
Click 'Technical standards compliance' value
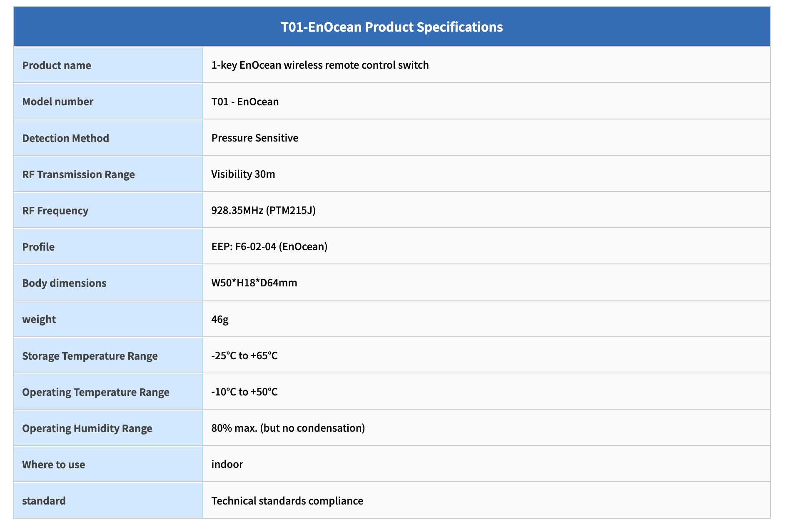point(287,501)
